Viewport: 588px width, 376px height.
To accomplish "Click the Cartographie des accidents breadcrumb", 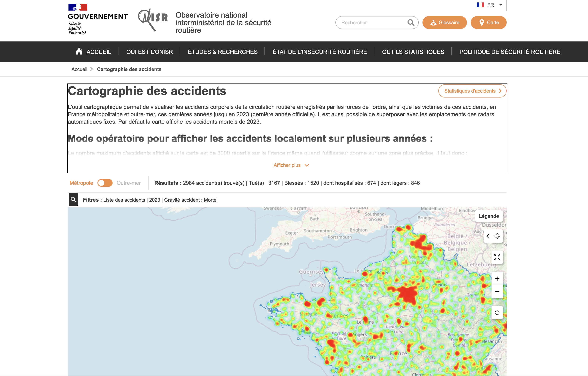I will tap(129, 69).
